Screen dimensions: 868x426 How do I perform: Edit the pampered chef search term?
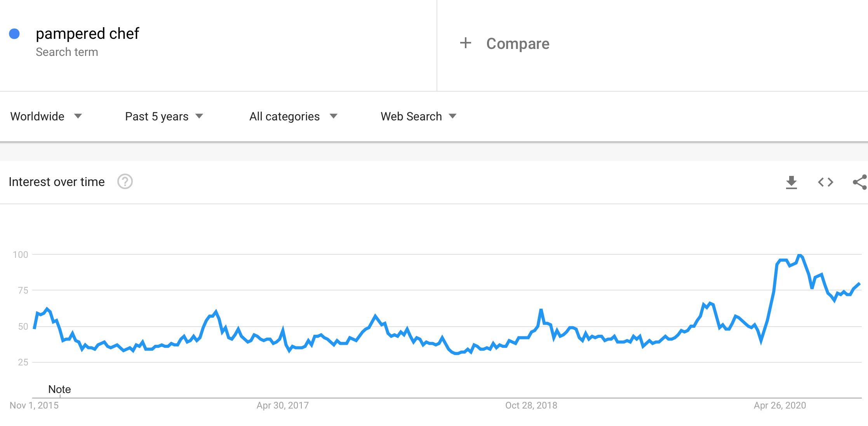point(87,34)
